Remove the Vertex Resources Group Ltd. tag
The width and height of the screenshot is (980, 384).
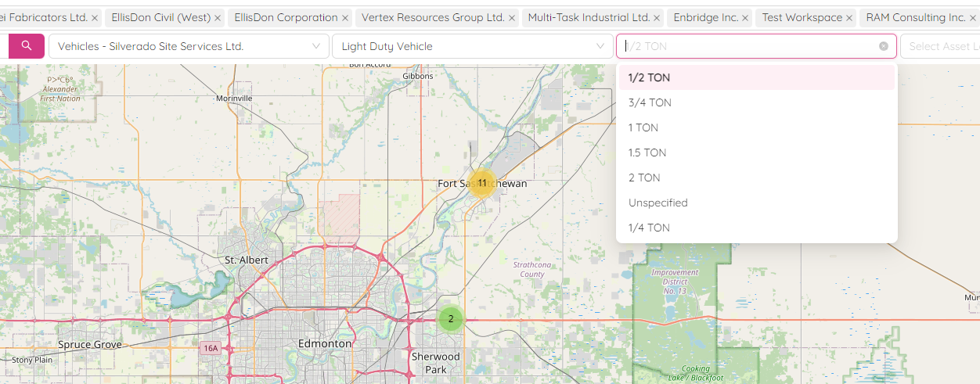click(512, 17)
